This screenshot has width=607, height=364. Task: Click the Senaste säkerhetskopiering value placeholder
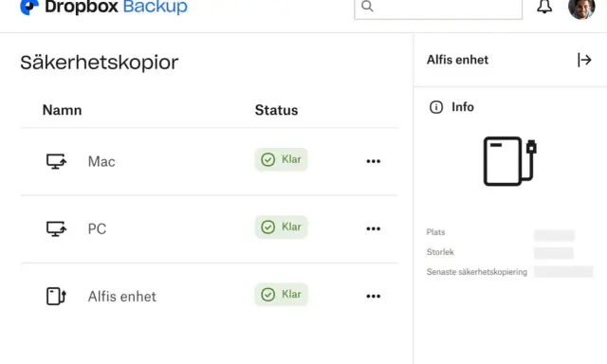tap(563, 271)
